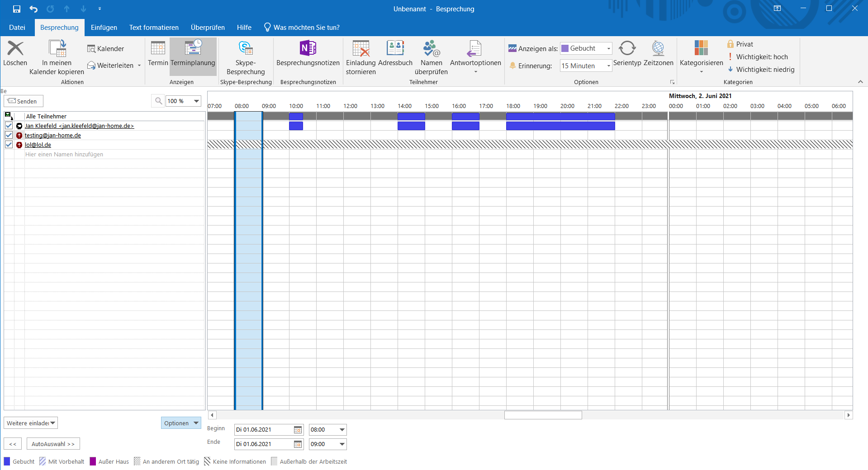
Task: Open Serientyp recurrence settings
Action: click(x=627, y=48)
